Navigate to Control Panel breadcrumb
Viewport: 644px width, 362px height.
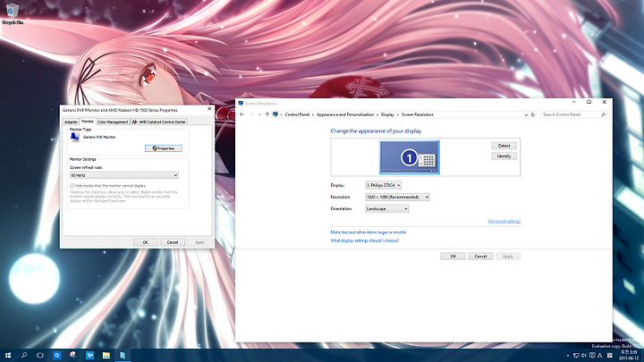tap(297, 114)
